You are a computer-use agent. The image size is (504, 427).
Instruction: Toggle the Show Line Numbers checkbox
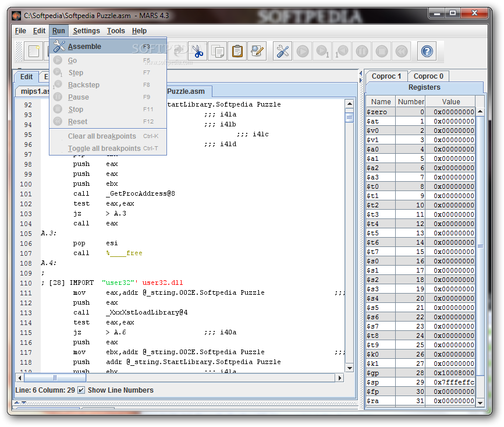[x=81, y=390]
